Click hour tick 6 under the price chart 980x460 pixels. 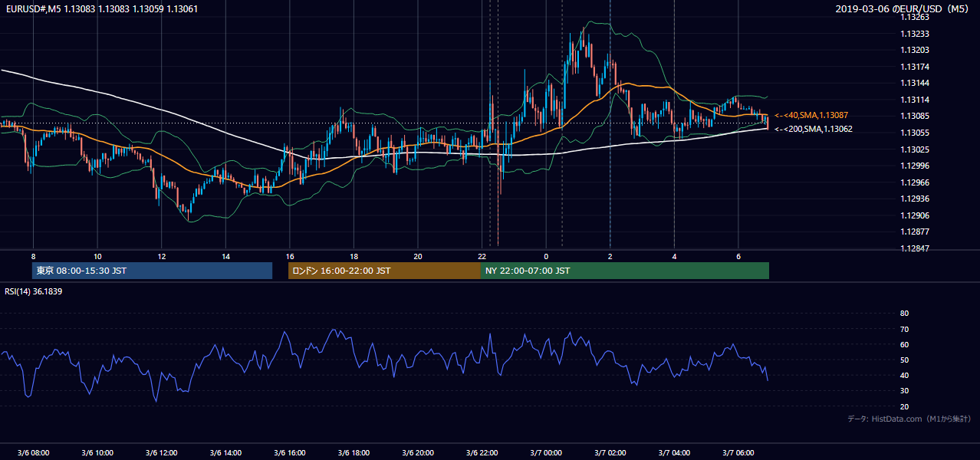[x=738, y=256]
